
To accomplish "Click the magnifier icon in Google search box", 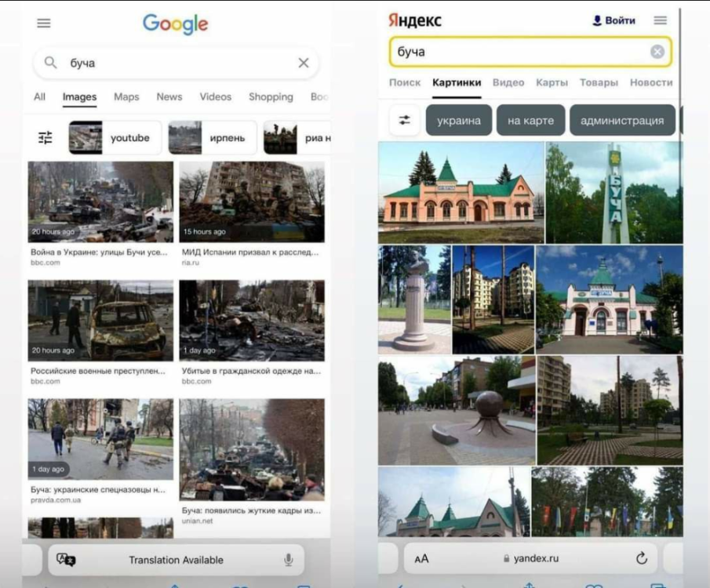I will 51,63.
